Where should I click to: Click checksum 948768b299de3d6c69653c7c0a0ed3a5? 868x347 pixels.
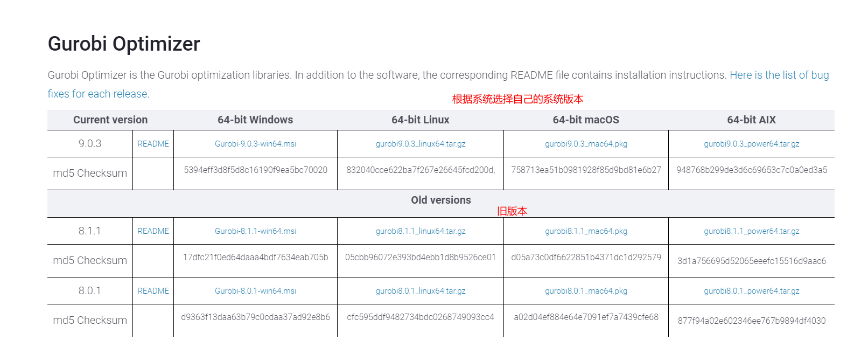pos(752,170)
